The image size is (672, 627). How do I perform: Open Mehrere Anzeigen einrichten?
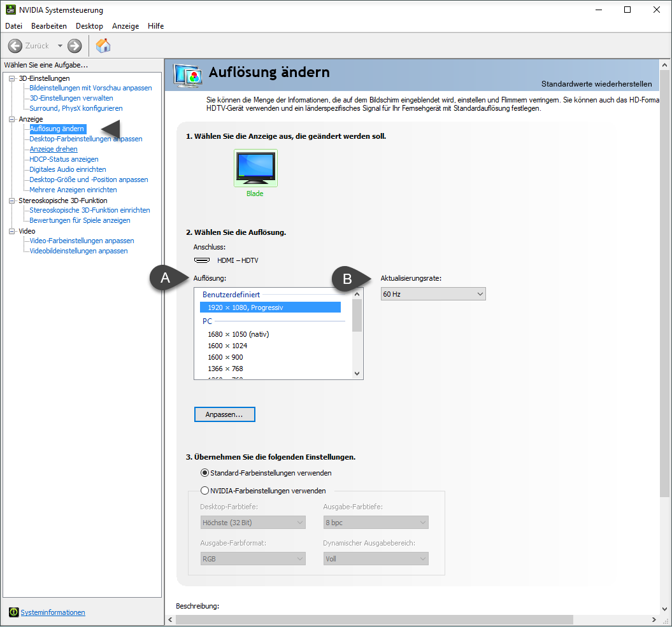73,190
